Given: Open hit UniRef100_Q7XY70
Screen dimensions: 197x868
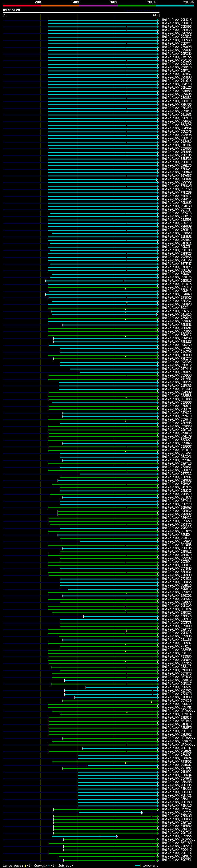Looking at the screenshot, I should (x=176, y=813).
